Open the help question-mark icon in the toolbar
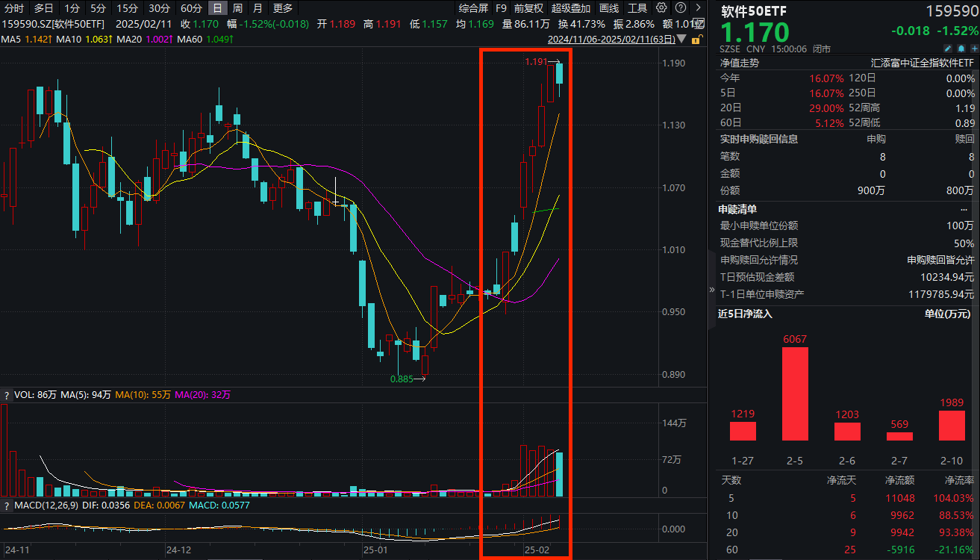This screenshot has height=560, width=980. [x=680, y=8]
